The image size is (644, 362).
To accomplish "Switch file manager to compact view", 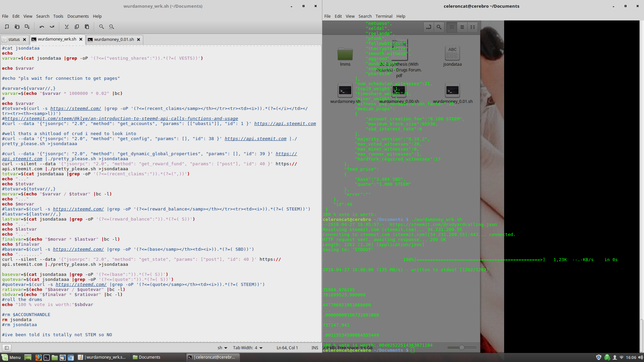I will 473,27.
